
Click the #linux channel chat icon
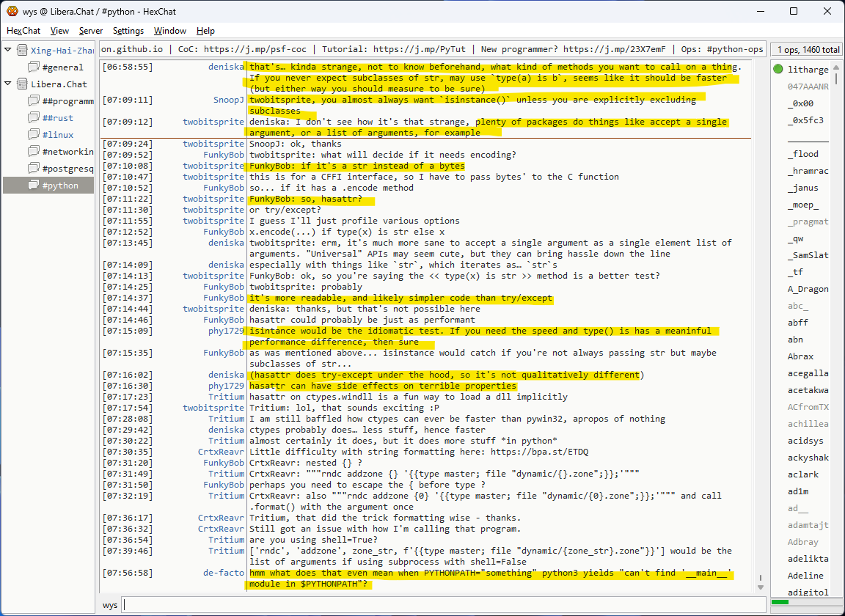click(33, 135)
